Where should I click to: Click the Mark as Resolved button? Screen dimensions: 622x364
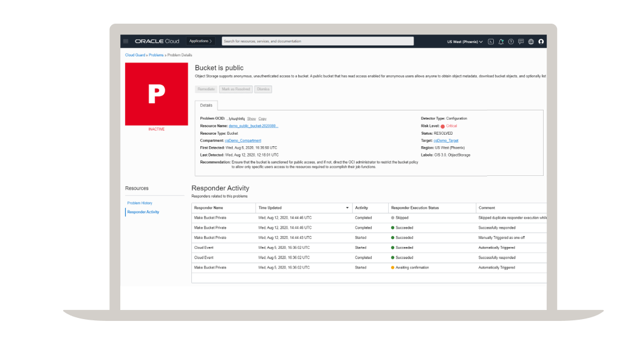(236, 89)
